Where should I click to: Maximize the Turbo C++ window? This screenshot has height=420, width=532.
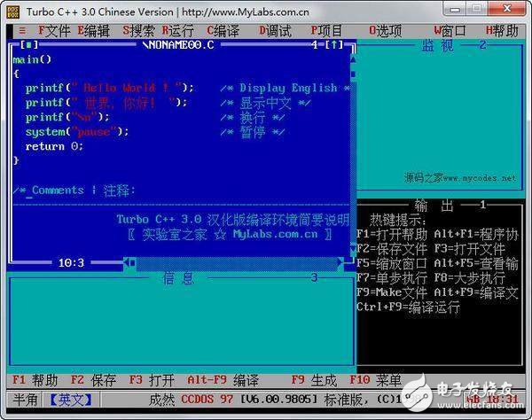(476, 9)
